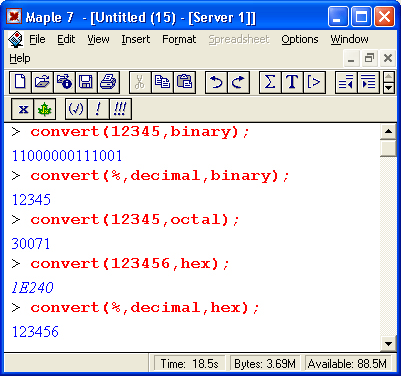Screen dimensions: 401x376
Task: Click the toolbar up arrow stepper
Action: coord(389,77)
